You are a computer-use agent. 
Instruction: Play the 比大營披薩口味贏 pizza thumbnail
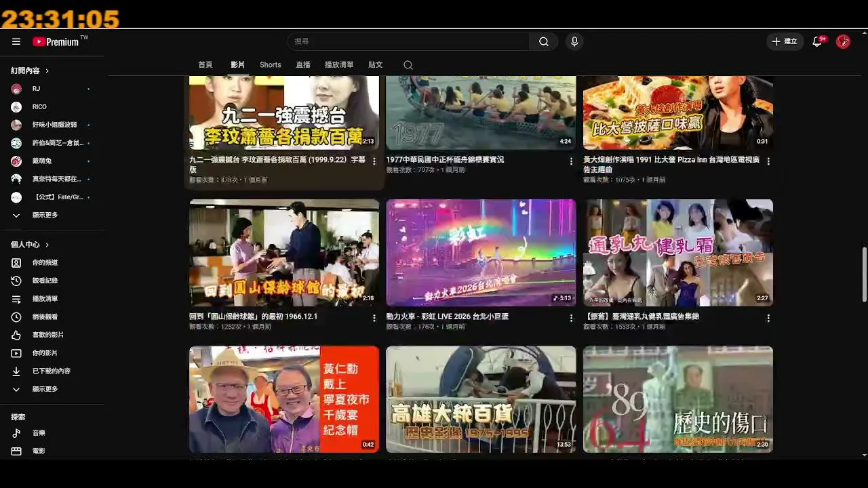pos(678,113)
